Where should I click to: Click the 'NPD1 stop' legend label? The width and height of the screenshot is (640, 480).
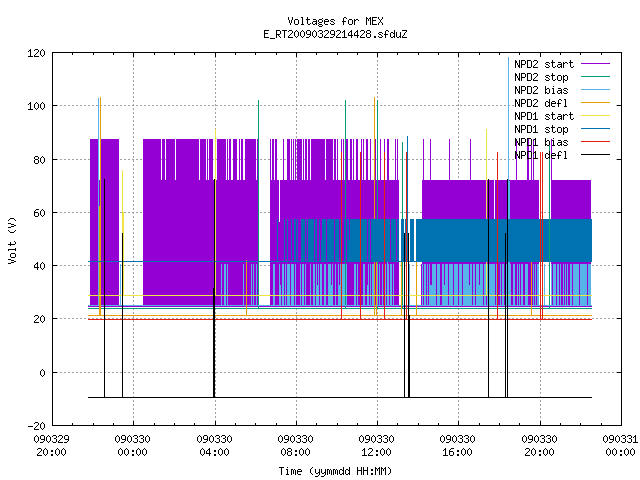pos(541,129)
